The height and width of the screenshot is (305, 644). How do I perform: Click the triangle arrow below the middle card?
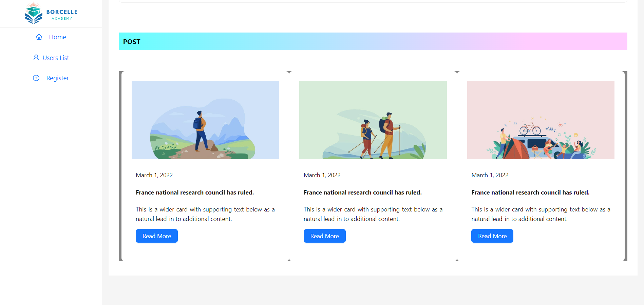(457, 259)
